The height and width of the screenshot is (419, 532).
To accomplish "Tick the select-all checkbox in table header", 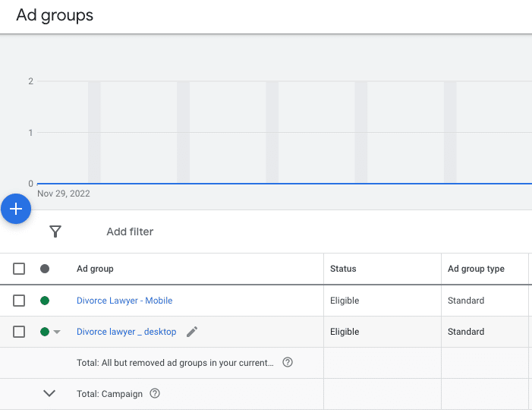I will [x=19, y=269].
